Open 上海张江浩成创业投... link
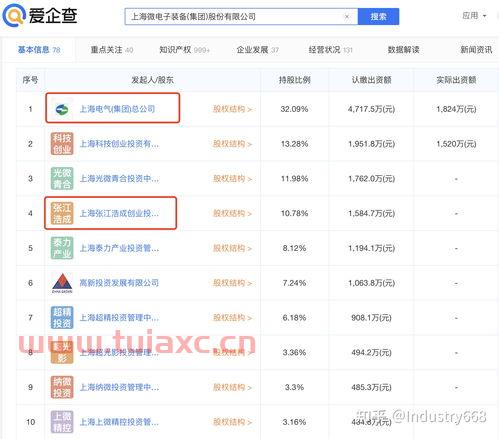 (x=119, y=213)
